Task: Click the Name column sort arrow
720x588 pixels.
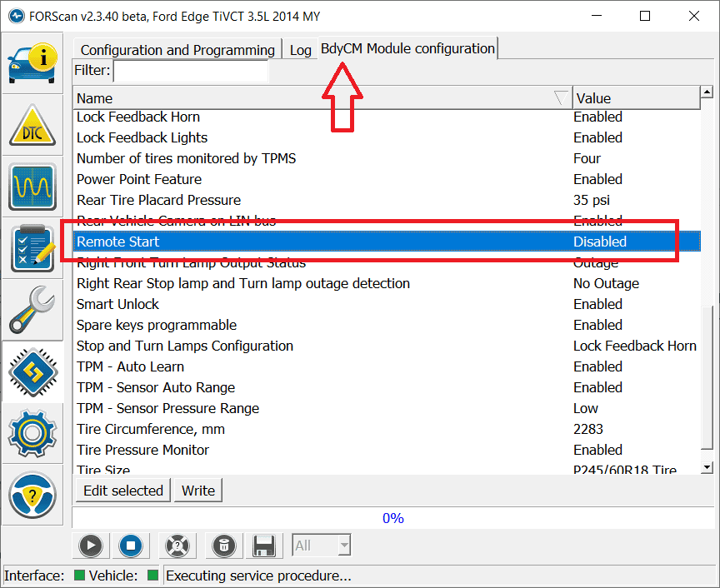Action: click(561, 98)
